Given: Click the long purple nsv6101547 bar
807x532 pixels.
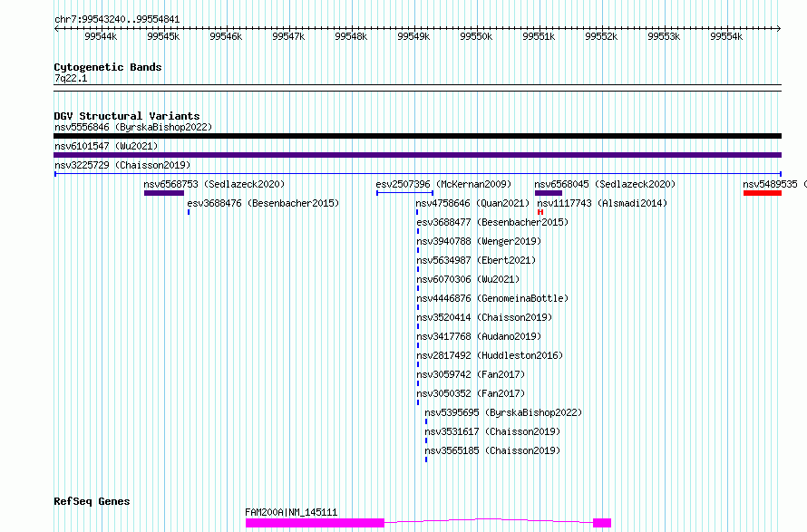Looking at the screenshot, I should pos(417,155).
